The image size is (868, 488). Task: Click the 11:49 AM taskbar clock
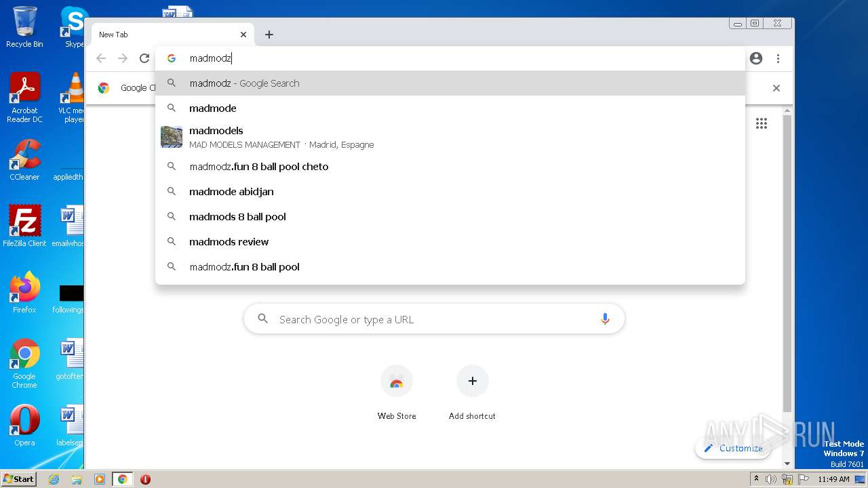coord(833,479)
